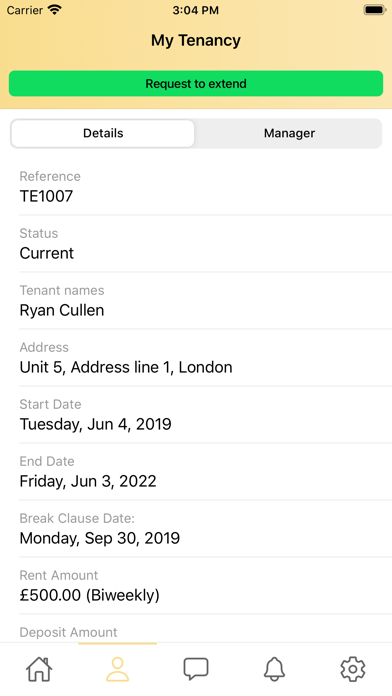392x696 pixels.
Task: Tap the Break Clause Date row
Action: coord(206,529)
